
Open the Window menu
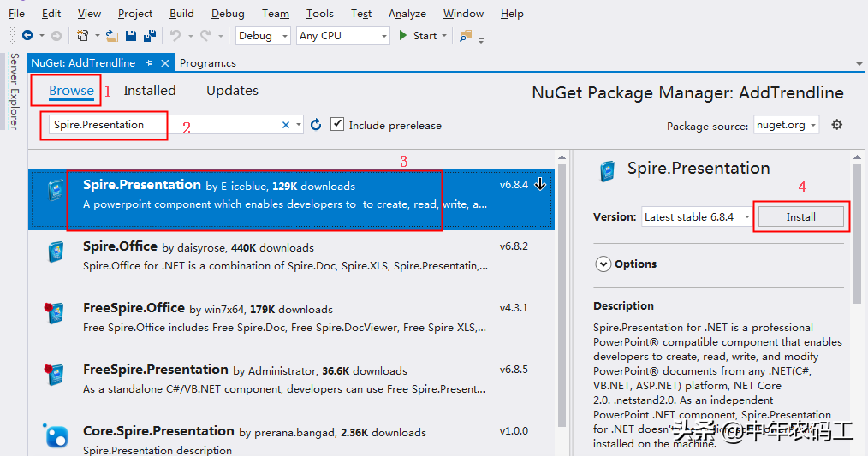(463, 14)
